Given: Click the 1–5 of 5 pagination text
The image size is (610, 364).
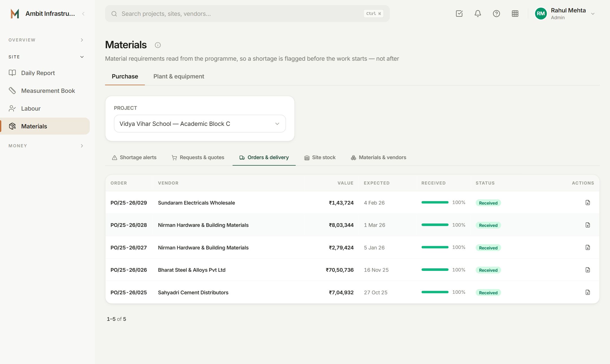Looking at the screenshot, I should 116,319.
